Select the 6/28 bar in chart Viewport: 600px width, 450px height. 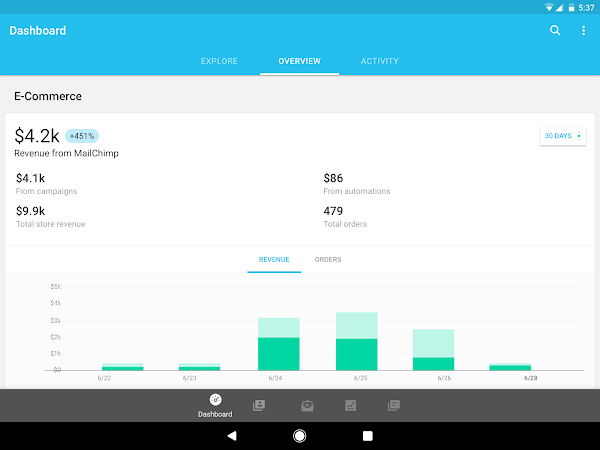[510, 367]
